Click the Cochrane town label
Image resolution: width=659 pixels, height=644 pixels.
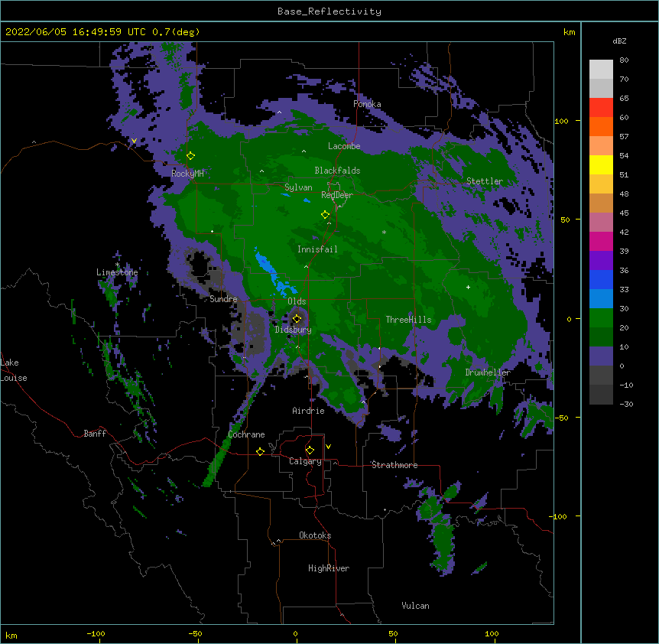tap(247, 434)
